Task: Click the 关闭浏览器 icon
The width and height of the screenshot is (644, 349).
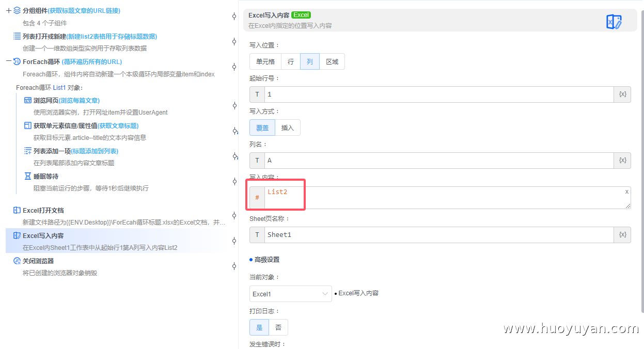Action: coord(17,261)
